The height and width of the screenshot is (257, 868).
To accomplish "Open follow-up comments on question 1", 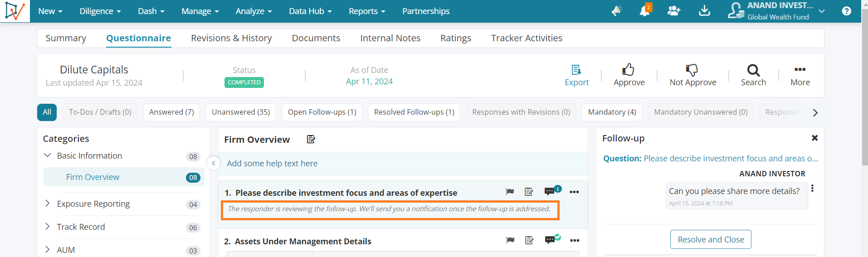I will (550, 191).
